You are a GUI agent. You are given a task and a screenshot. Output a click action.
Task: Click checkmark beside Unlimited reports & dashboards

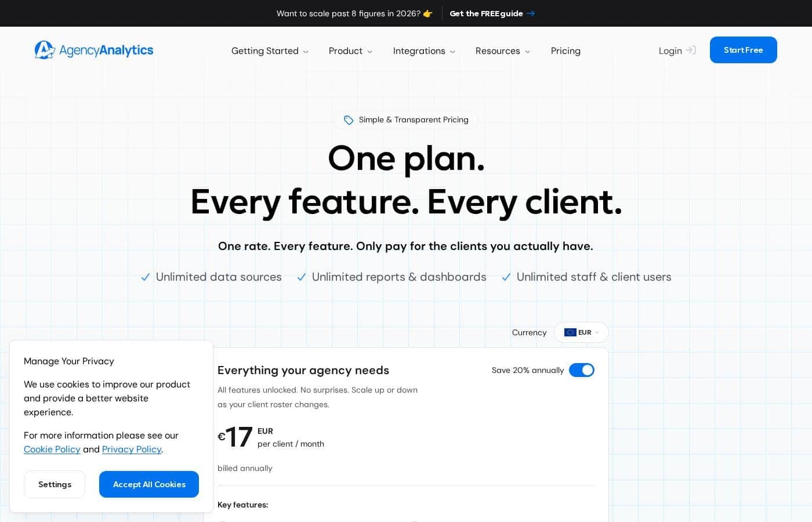coord(302,277)
